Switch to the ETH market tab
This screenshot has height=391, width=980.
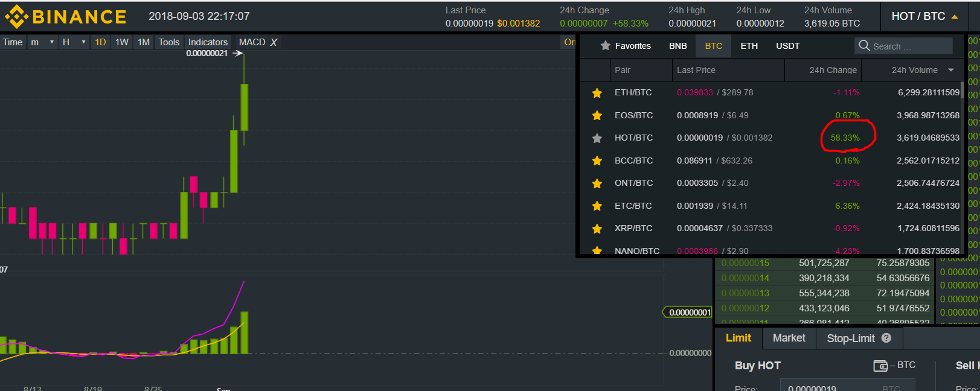point(749,46)
